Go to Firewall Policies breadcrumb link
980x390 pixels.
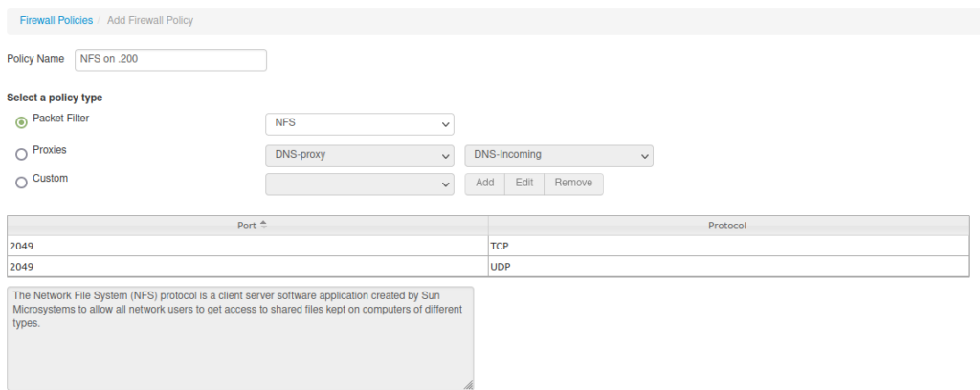pos(56,21)
